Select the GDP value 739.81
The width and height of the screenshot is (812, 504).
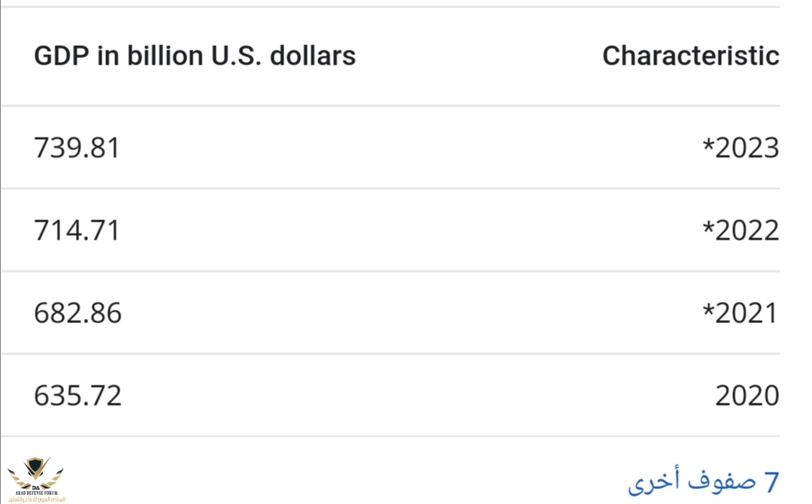click(x=77, y=148)
